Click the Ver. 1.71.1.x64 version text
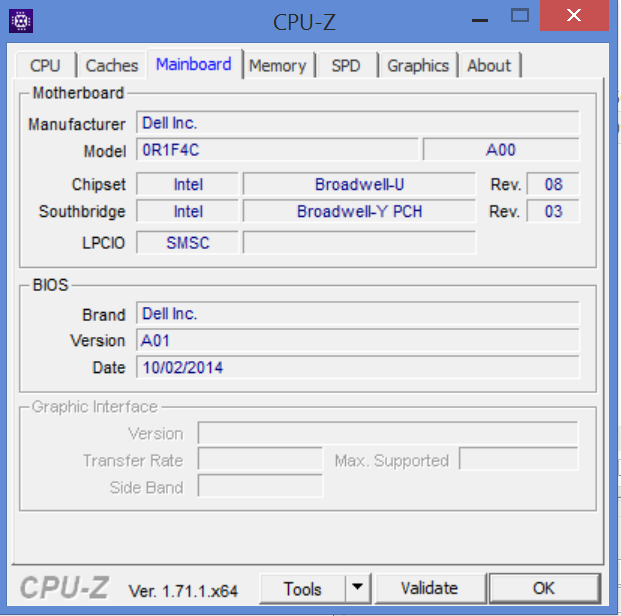The height and width of the screenshot is (616, 621). [183, 591]
